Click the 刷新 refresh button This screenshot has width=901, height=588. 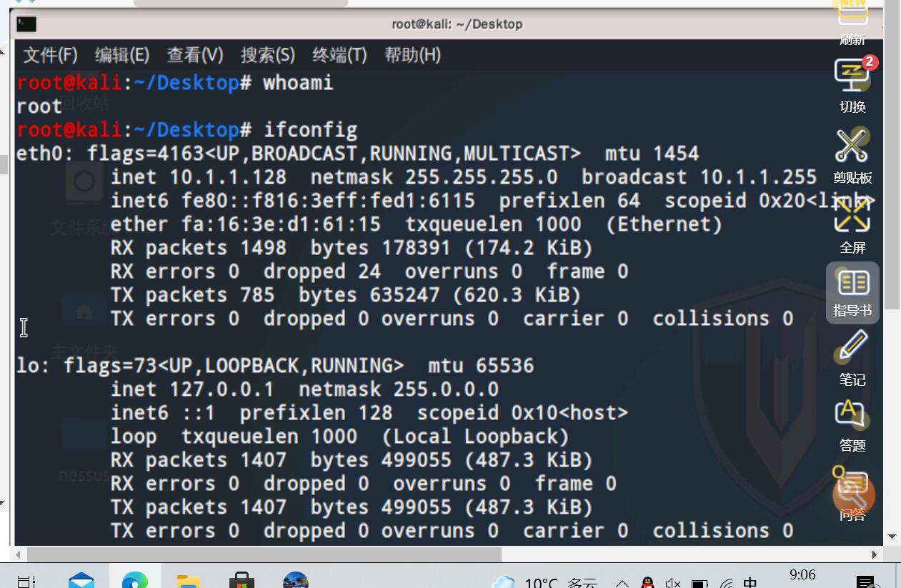click(852, 23)
